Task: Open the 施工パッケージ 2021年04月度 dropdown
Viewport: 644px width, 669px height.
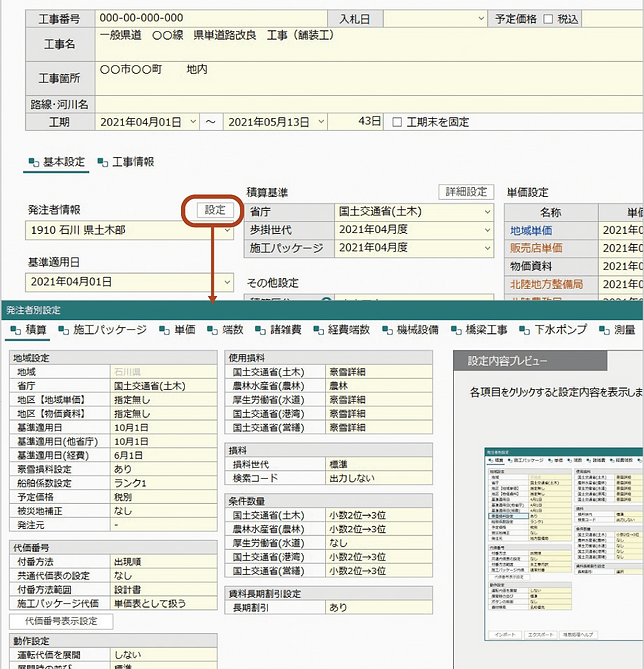Action: pos(487,248)
